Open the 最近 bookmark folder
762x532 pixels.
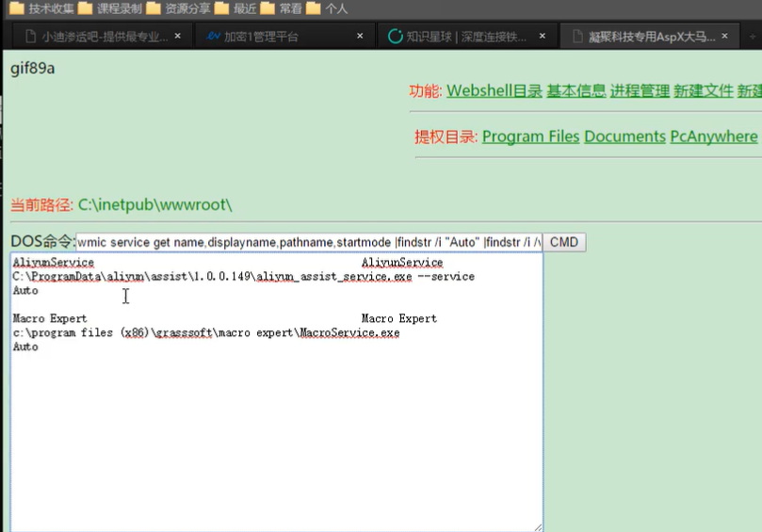[235, 8]
